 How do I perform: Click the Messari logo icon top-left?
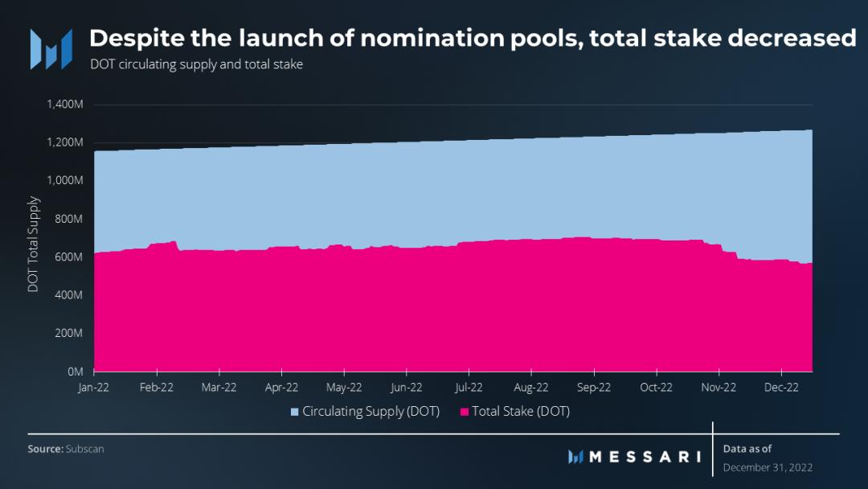pyautogui.click(x=51, y=48)
